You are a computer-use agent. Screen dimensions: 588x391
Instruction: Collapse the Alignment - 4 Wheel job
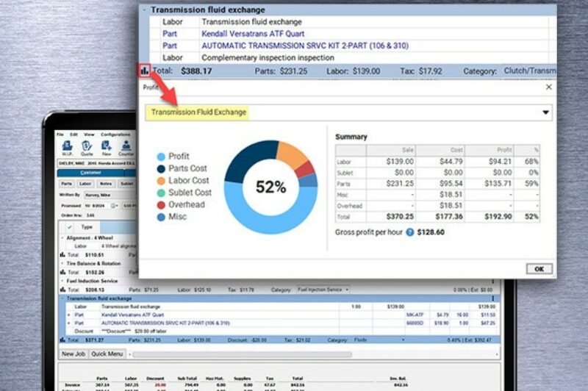coord(62,238)
